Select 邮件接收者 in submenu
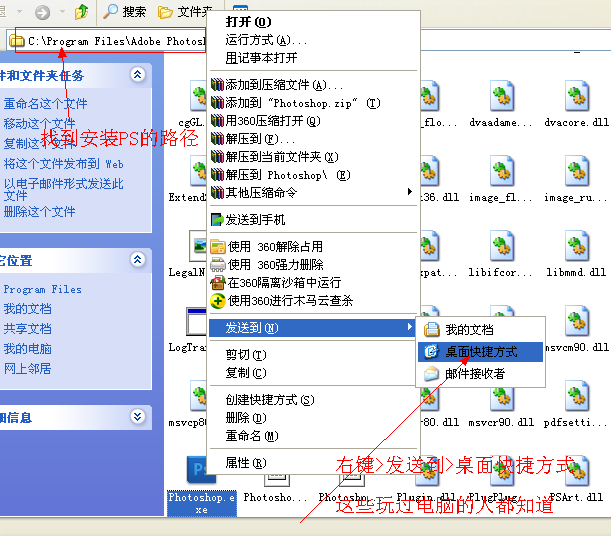The width and height of the screenshot is (611, 536). tap(480, 374)
